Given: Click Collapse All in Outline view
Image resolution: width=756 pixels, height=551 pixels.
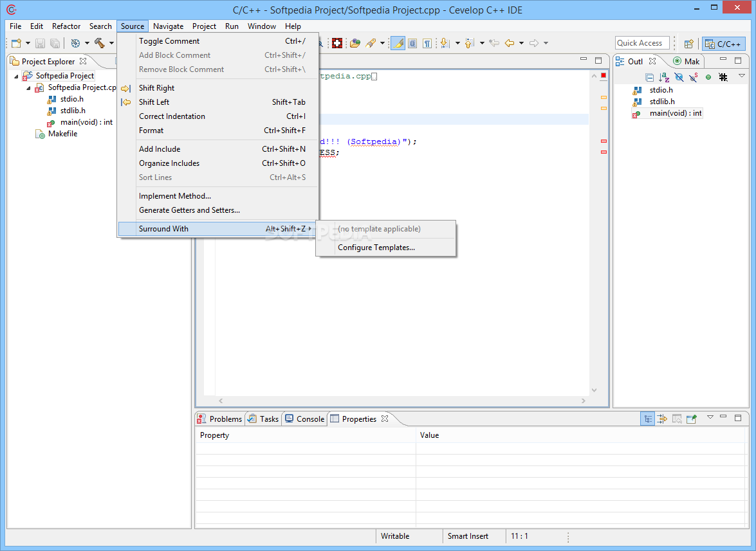Looking at the screenshot, I should (x=649, y=77).
